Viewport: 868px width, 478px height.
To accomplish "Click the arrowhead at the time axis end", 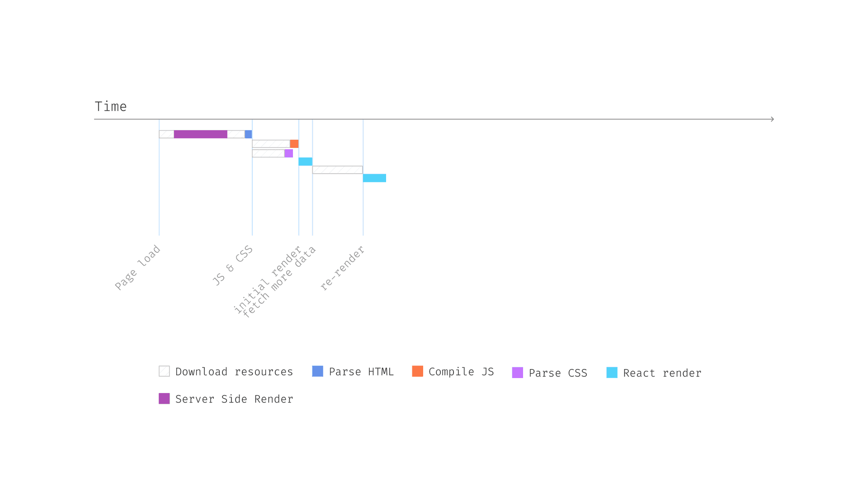I will click(772, 119).
